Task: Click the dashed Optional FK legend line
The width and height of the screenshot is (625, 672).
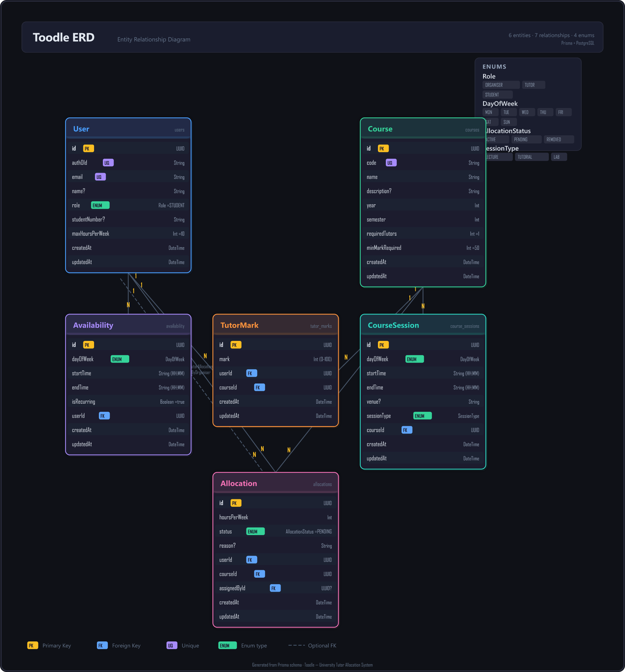Action: point(297,645)
